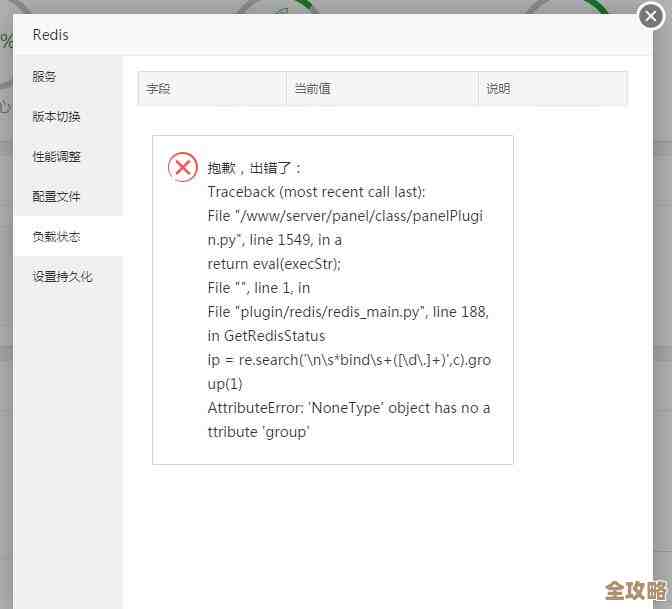This screenshot has height=609, width=672.
Task: Click the red error X icon
Action: (x=183, y=167)
